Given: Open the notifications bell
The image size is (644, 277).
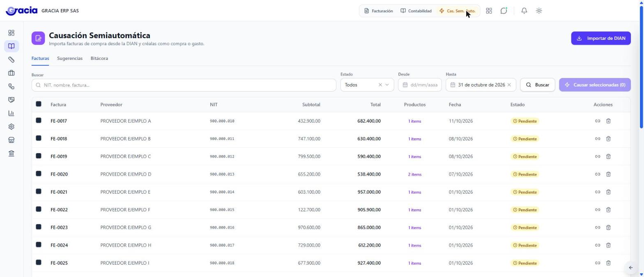Looking at the screenshot, I should pos(524,11).
